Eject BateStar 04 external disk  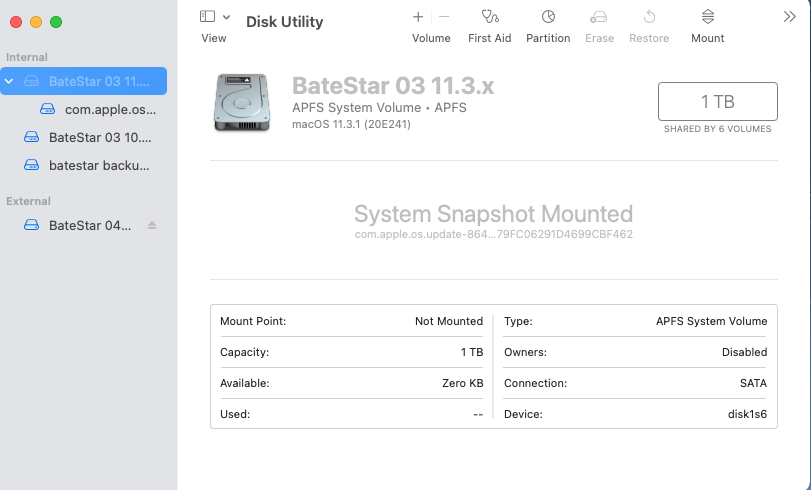click(x=152, y=225)
